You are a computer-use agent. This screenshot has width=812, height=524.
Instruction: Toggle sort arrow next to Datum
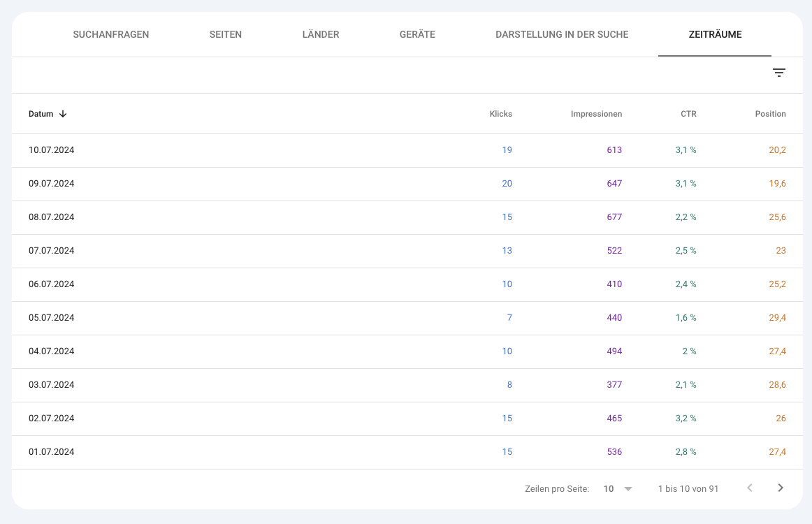pos(63,114)
